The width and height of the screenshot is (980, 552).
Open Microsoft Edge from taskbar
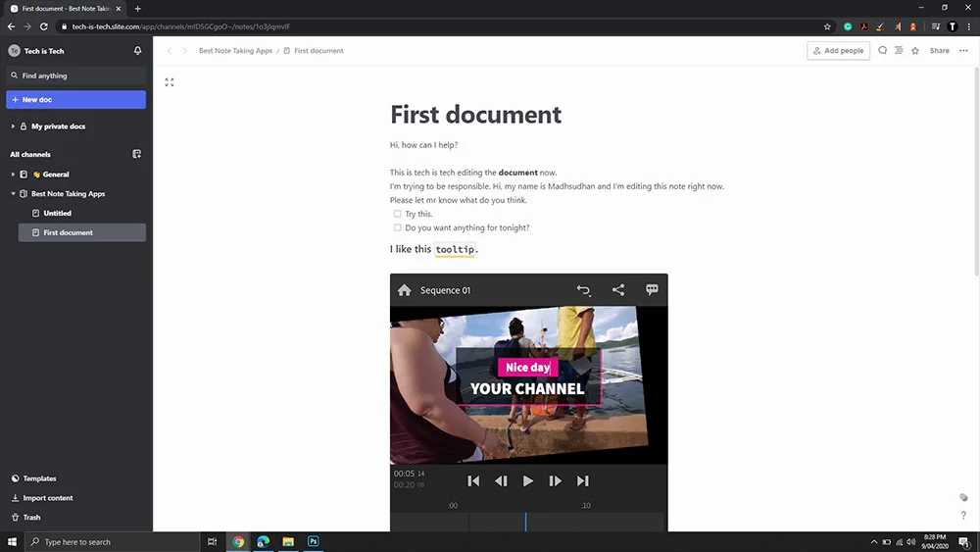(263, 542)
